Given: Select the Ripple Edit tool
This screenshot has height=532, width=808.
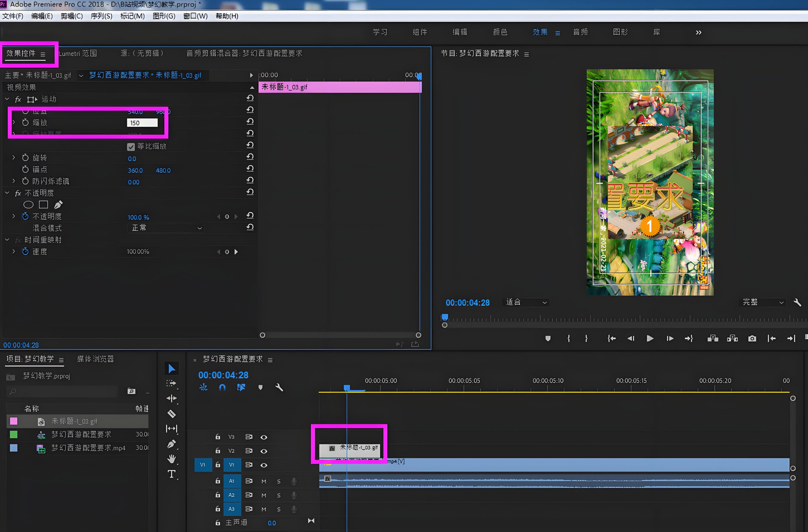Looking at the screenshot, I should 171,398.
